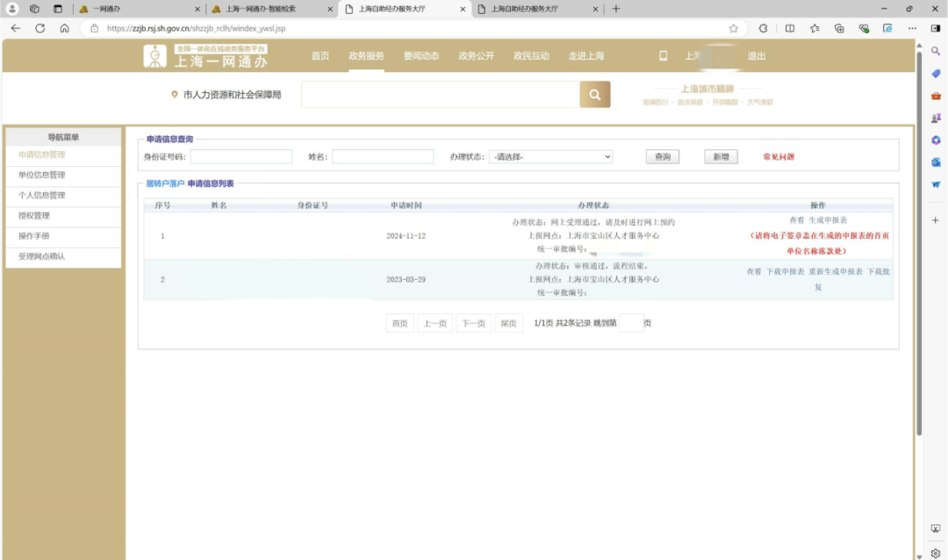948x560 pixels.
Task: Click the browser home icon
Action: tap(64, 28)
